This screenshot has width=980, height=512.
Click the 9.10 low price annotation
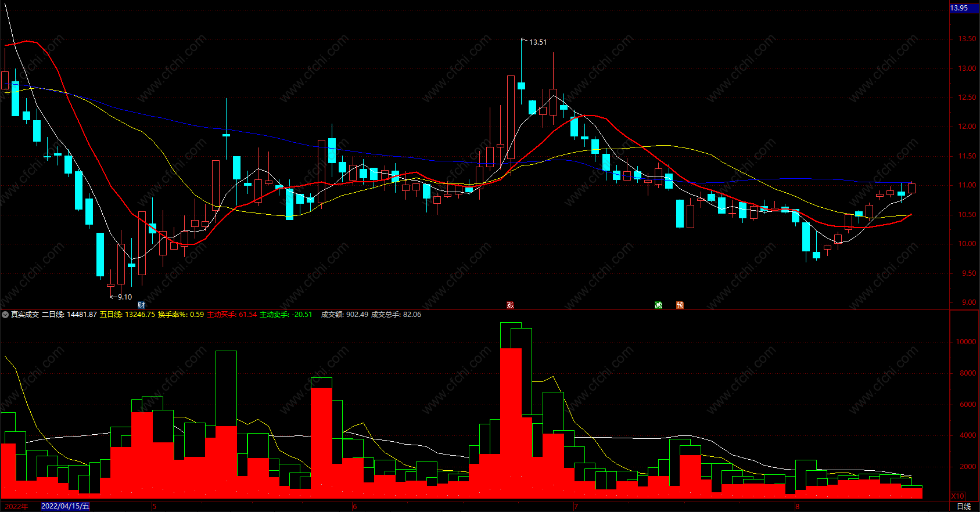click(125, 297)
